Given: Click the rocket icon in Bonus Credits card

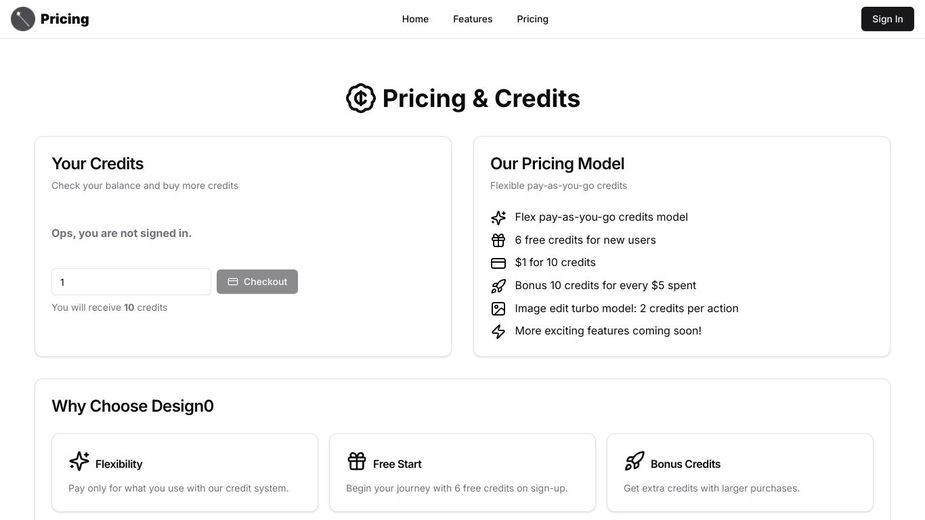Looking at the screenshot, I should pos(635,461).
